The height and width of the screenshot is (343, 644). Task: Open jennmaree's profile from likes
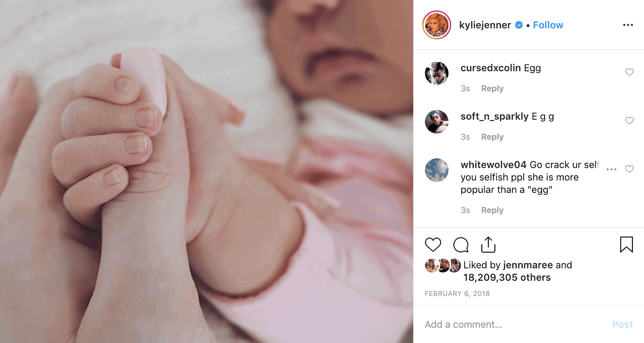pyautogui.click(x=528, y=265)
